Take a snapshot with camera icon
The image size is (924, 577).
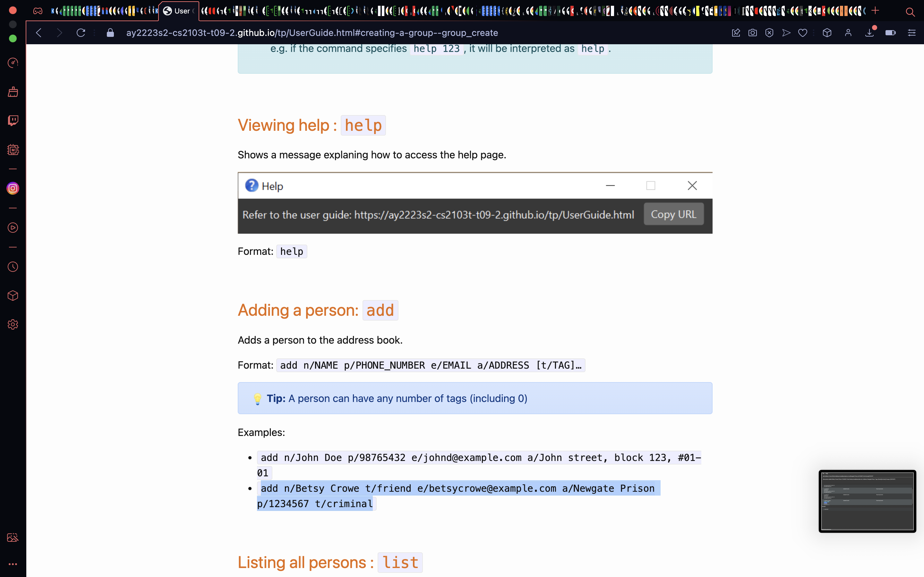click(752, 33)
